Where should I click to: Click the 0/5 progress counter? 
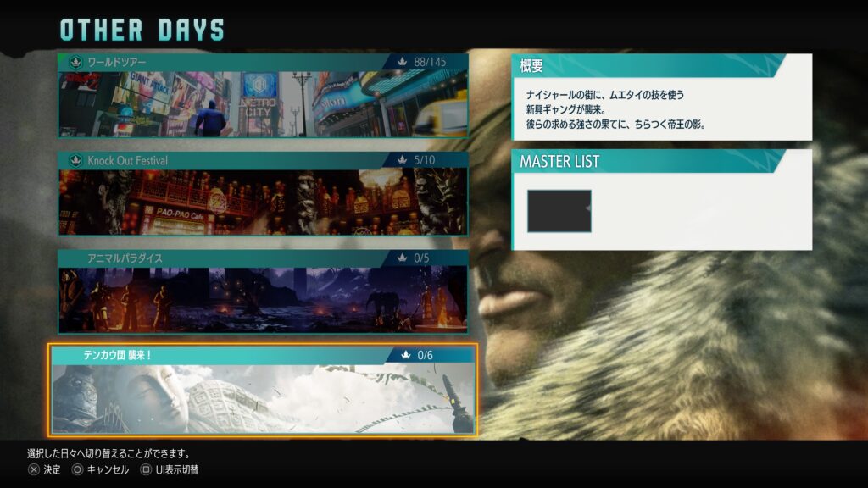(421, 258)
